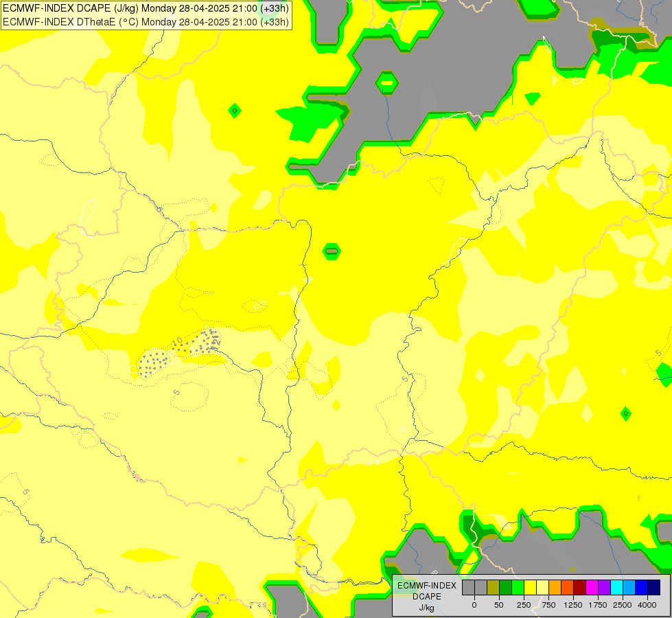Select the saturated yellow legend swatch

coord(531,588)
